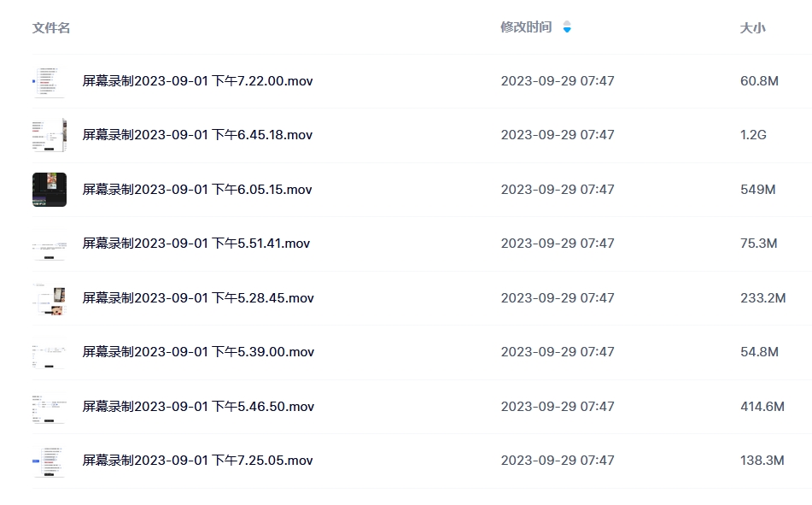Image resolution: width=812 pixels, height=505 pixels.
Task: Open file 屏幕录制2023-09-01 下午7.22.00.mov
Action: (x=197, y=81)
